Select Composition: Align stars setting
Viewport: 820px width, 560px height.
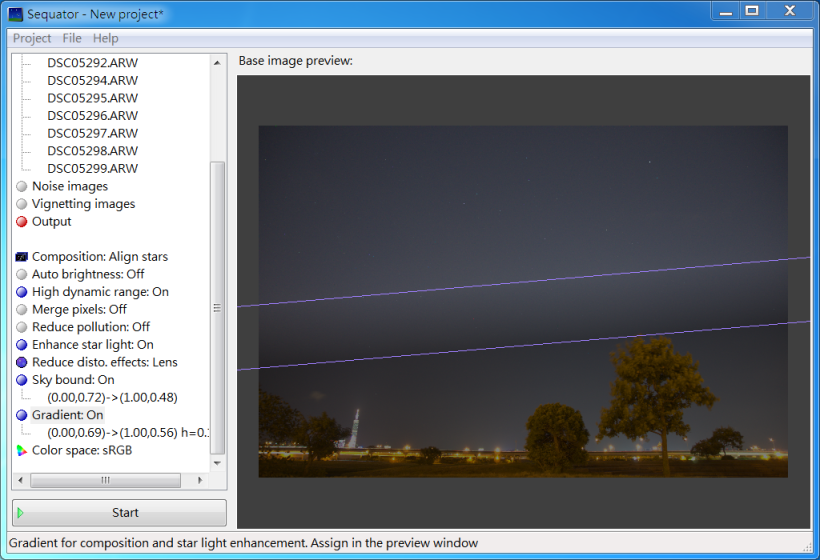100,257
